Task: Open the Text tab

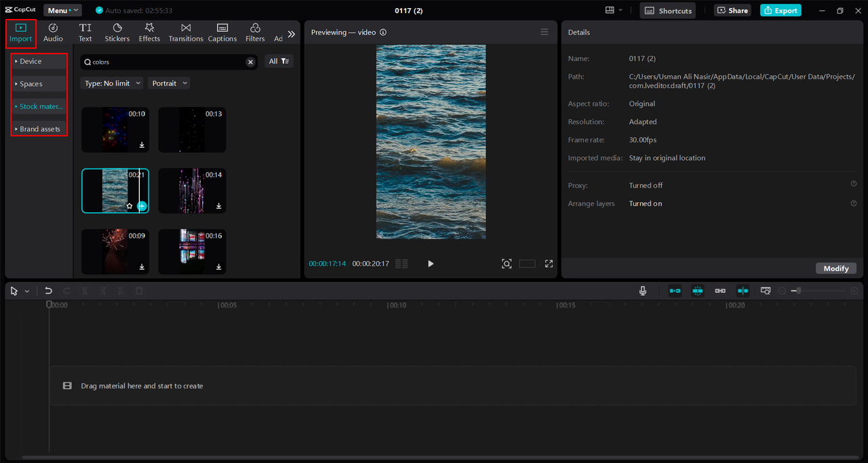Action: [x=85, y=33]
